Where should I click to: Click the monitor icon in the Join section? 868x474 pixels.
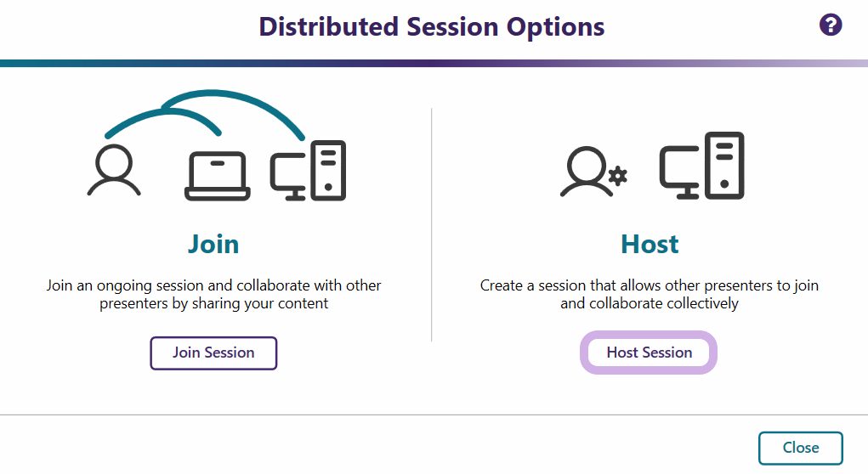coord(289,176)
